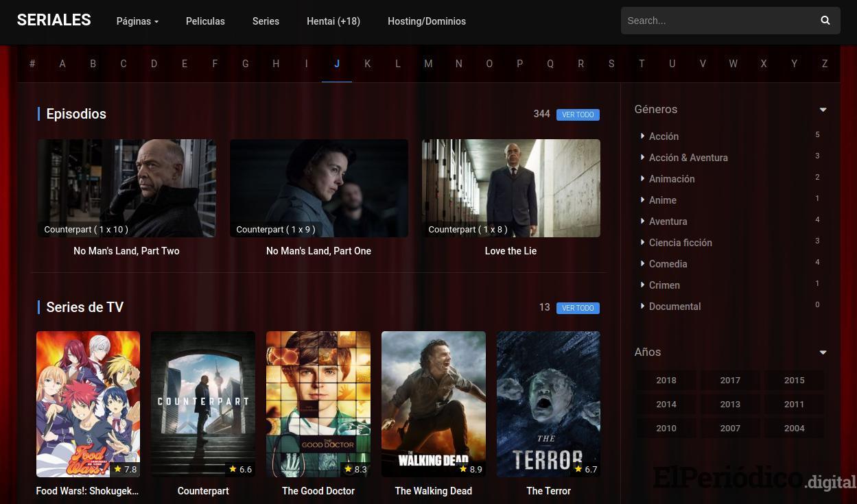Viewport: 857px width, 504px height.
Task: Filter by year 2015
Action: click(795, 381)
